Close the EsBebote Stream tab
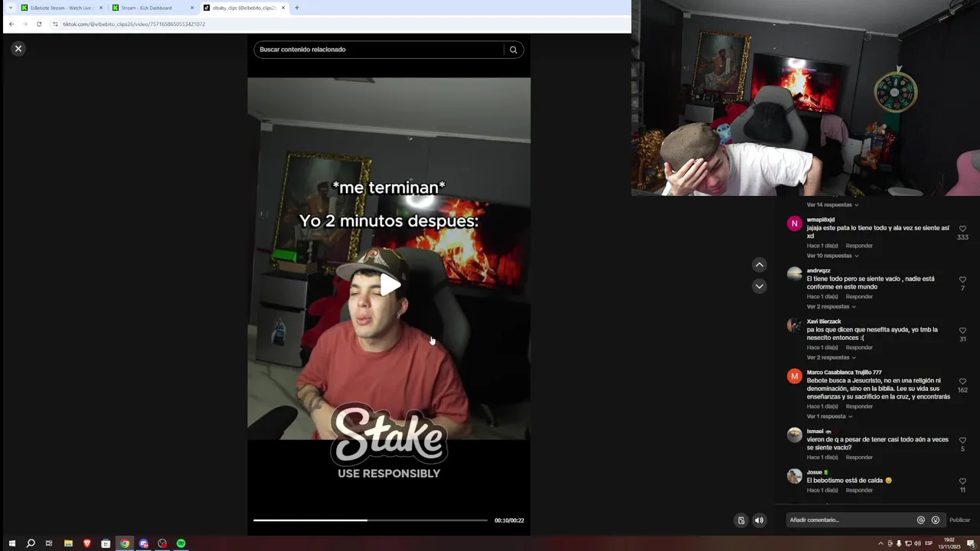980x551 pixels. click(x=101, y=8)
